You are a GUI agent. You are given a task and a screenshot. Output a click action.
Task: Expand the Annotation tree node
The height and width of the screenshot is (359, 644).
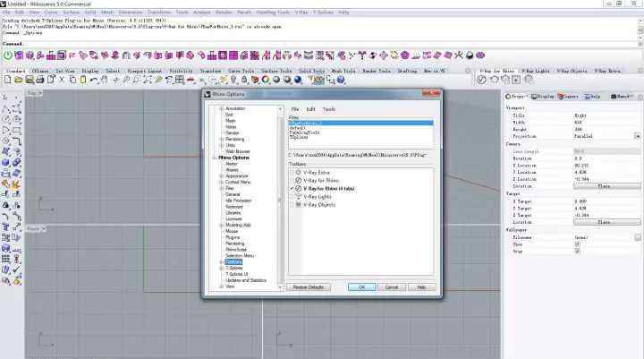[x=222, y=108]
